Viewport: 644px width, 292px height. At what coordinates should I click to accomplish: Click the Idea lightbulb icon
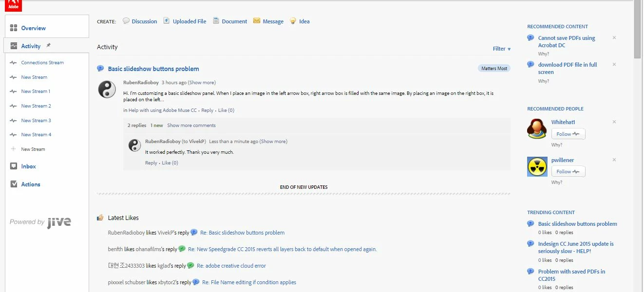tap(293, 21)
